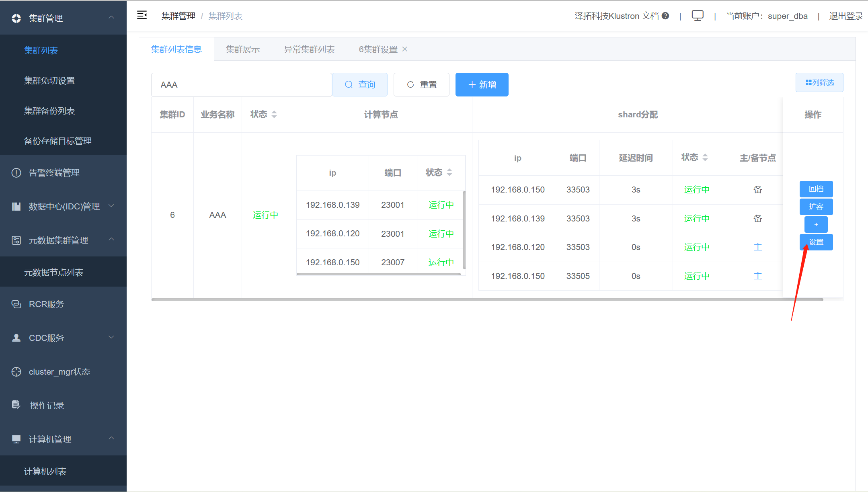
Task: Open 告警终端管理 in the sidebar
Action: pos(63,173)
